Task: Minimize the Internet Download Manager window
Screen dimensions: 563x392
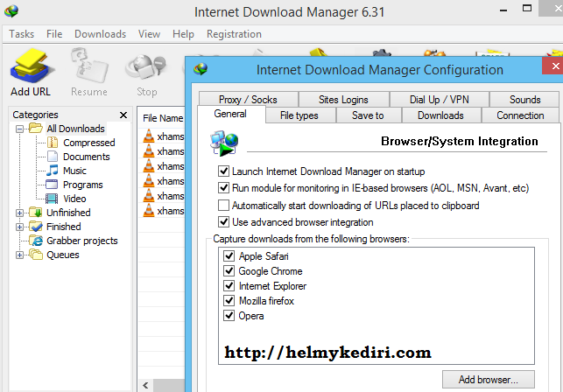Action: coord(503,10)
